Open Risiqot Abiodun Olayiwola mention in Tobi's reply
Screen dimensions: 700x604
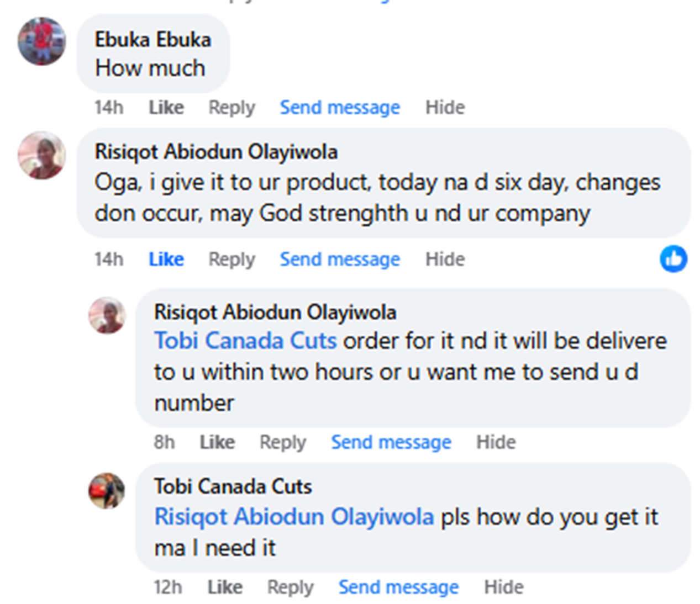(294, 517)
